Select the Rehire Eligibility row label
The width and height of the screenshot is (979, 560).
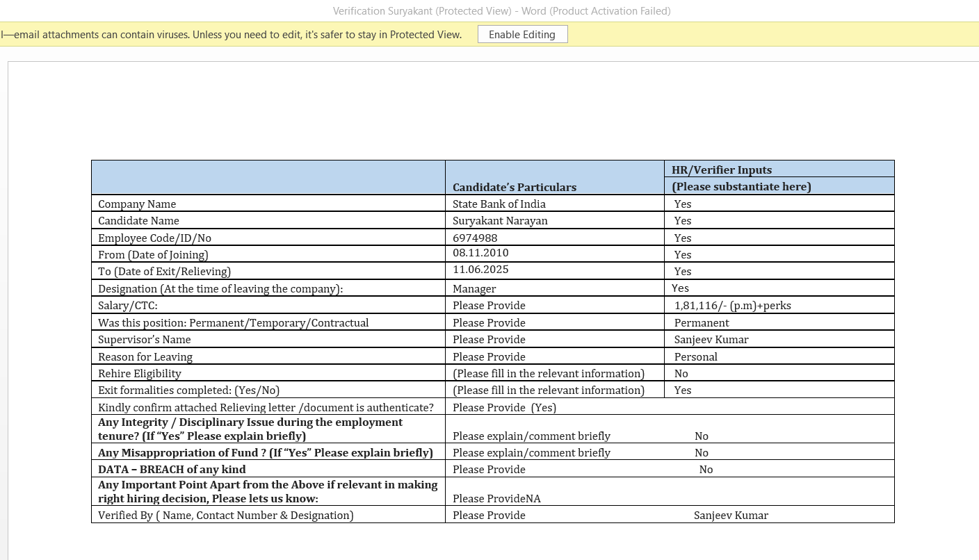(139, 374)
